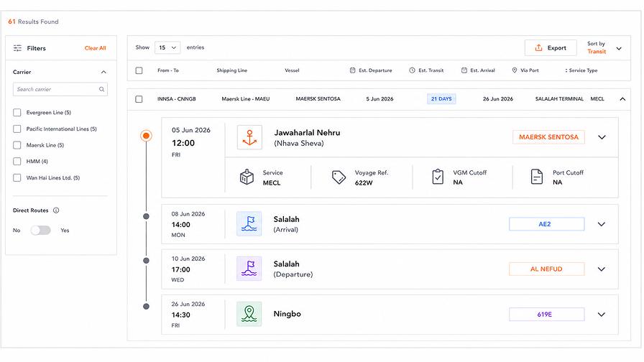
Task: Click the Est. Arrival column header text
Action: click(482, 70)
